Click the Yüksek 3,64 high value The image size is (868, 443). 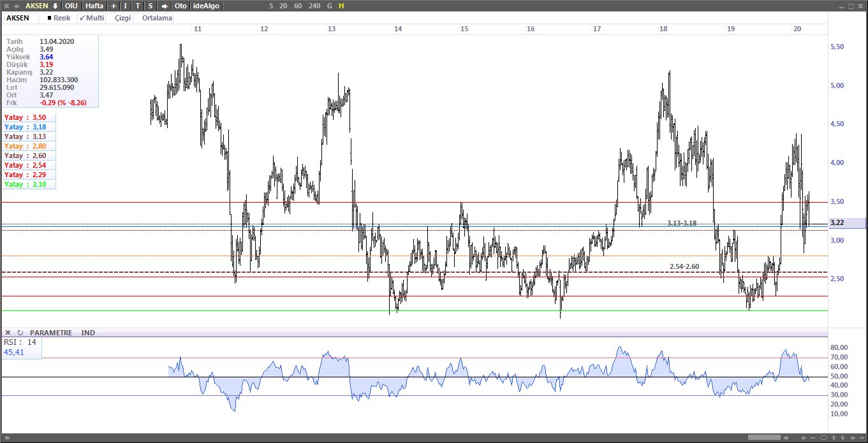pyautogui.click(x=46, y=57)
